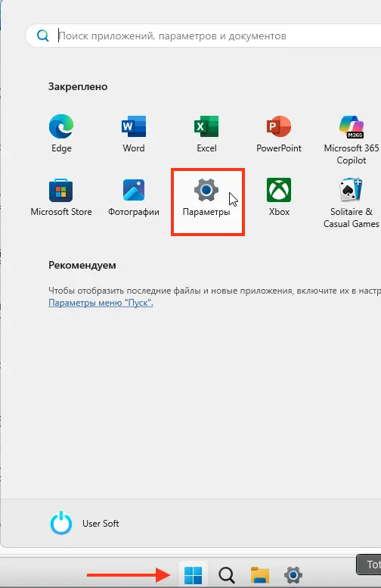Open File Explorer from the taskbar

(x=259, y=574)
